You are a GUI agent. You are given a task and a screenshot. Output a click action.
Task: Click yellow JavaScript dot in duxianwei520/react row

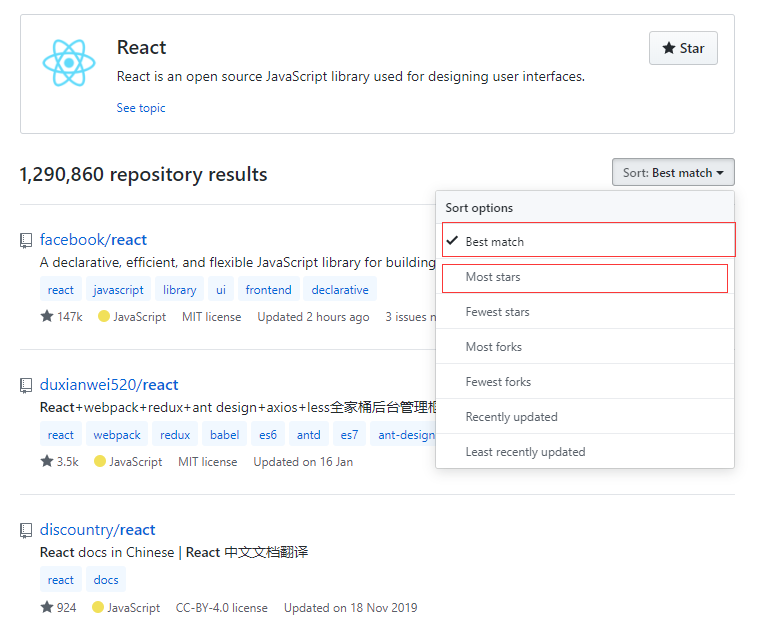(99, 461)
